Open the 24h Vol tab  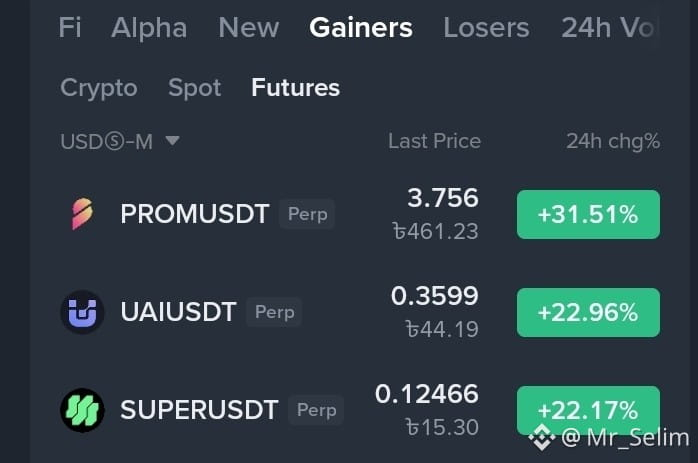(608, 28)
